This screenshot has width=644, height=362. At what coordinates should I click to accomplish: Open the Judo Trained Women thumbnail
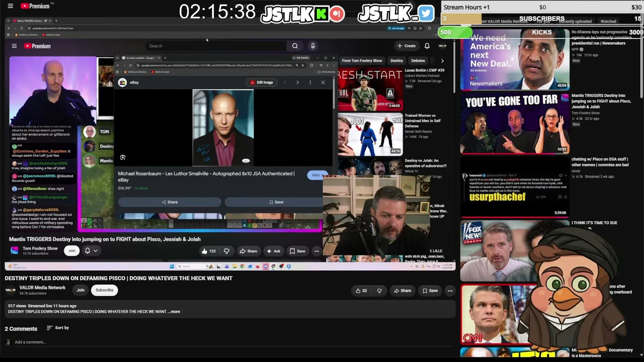click(x=370, y=134)
